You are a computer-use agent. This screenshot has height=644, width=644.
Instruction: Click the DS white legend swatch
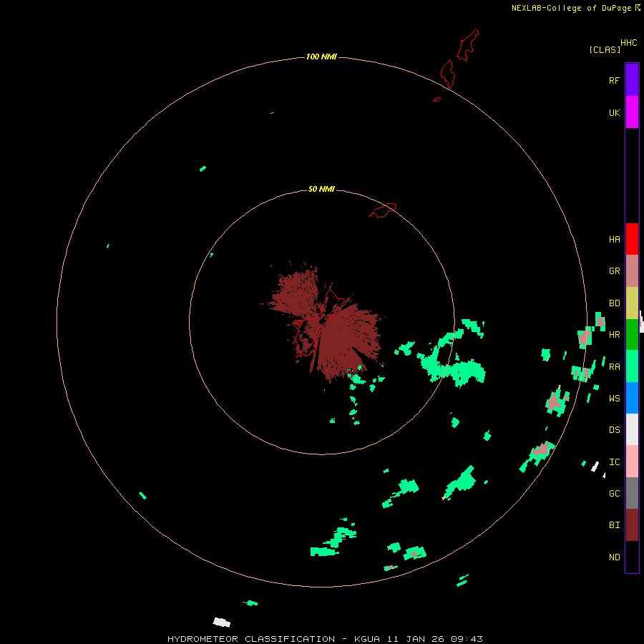click(632, 429)
